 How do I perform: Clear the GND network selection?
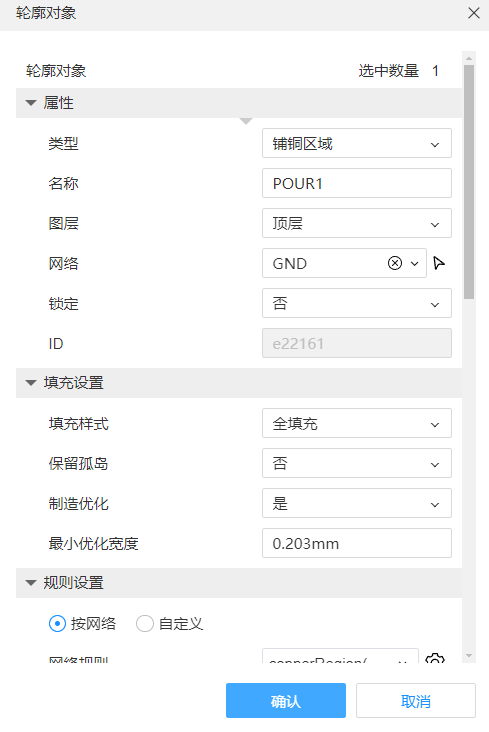[395, 263]
